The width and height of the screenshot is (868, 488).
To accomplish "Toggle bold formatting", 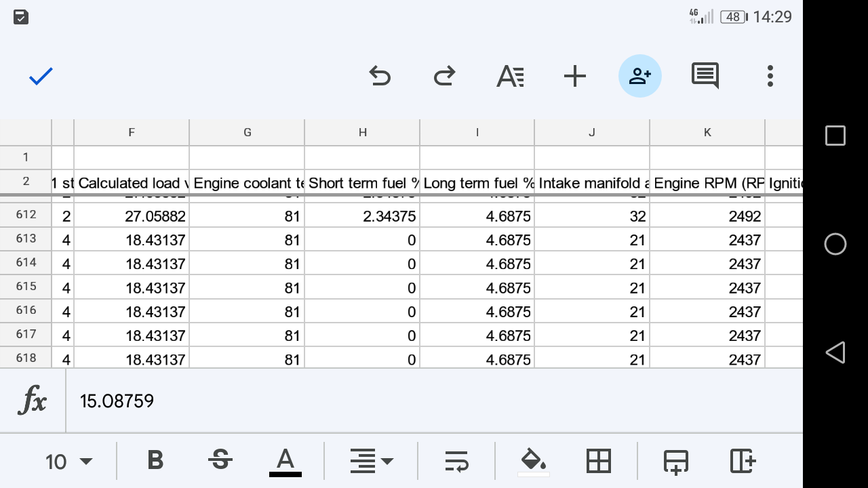I will tap(155, 461).
